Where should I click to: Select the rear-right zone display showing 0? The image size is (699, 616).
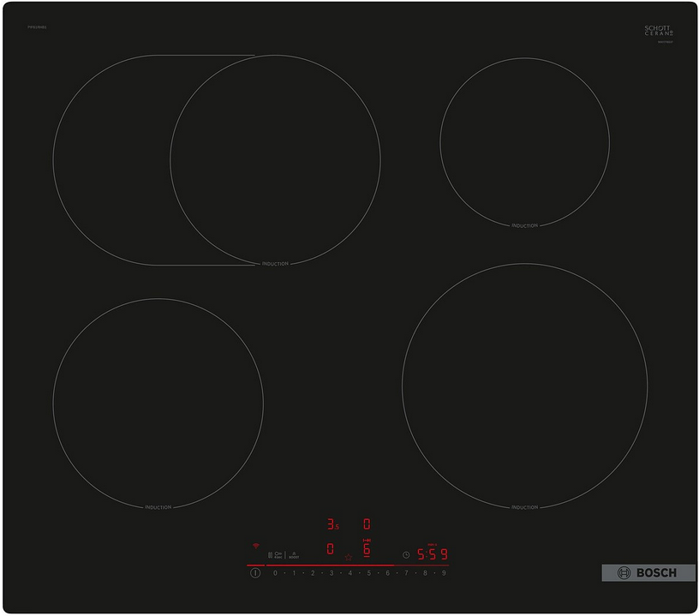tap(367, 523)
